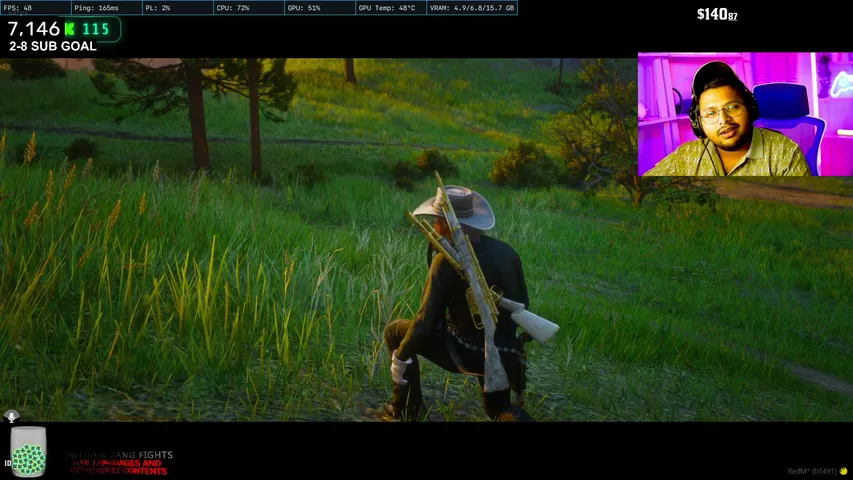This screenshot has width=853, height=480.
Task: Click the green Kick logo icon
Action: tap(70, 29)
